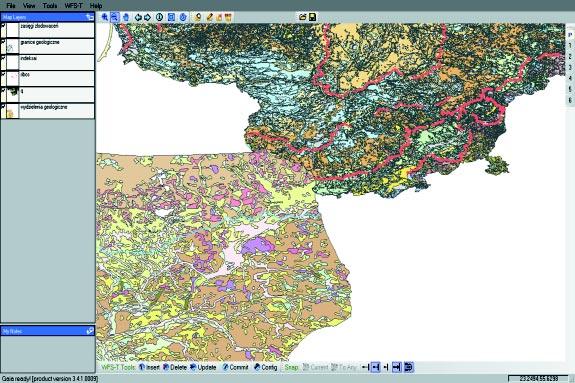The height and width of the screenshot is (383, 575).
Task: Open the WFS-T menu
Action: 73,6
